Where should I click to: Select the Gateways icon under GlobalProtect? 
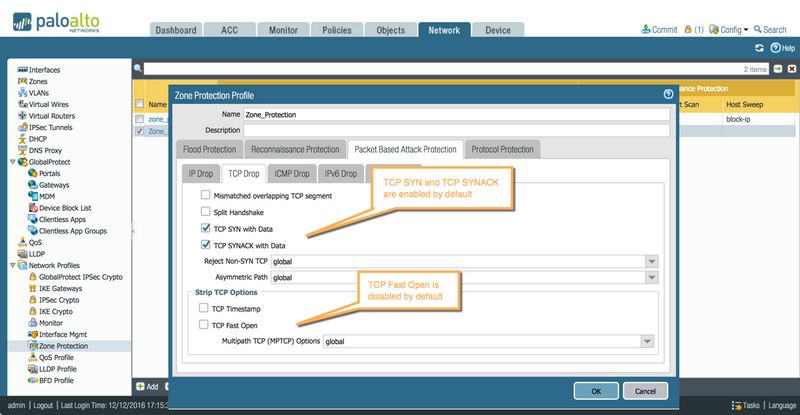(x=33, y=185)
